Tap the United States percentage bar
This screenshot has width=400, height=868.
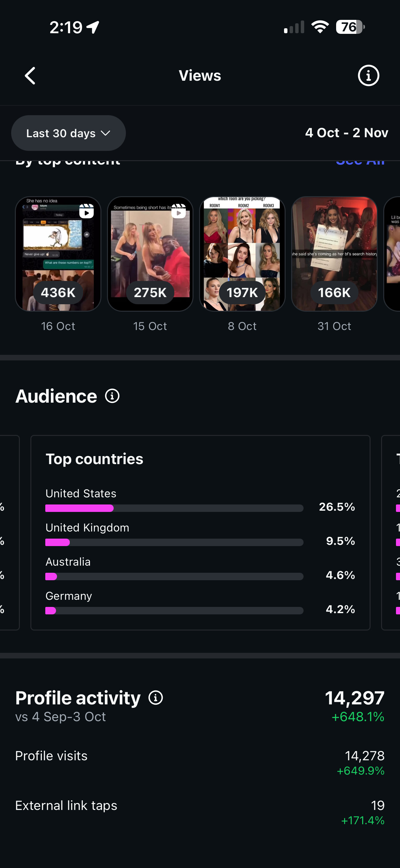(174, 508)
